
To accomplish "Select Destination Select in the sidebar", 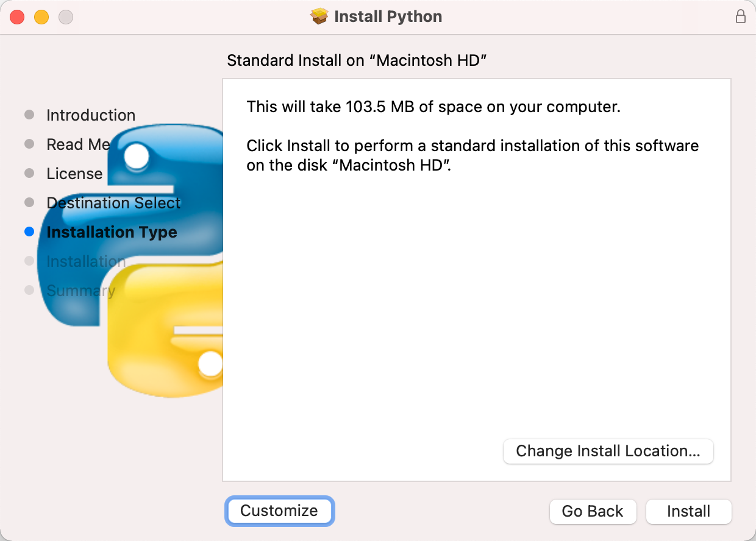I will click(113, 202).
